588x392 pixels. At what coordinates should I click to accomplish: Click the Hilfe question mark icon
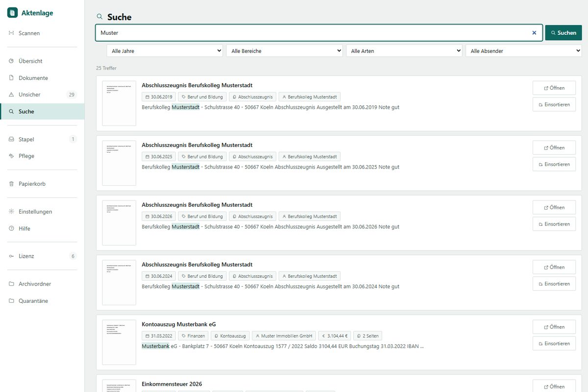click(11, 228)
